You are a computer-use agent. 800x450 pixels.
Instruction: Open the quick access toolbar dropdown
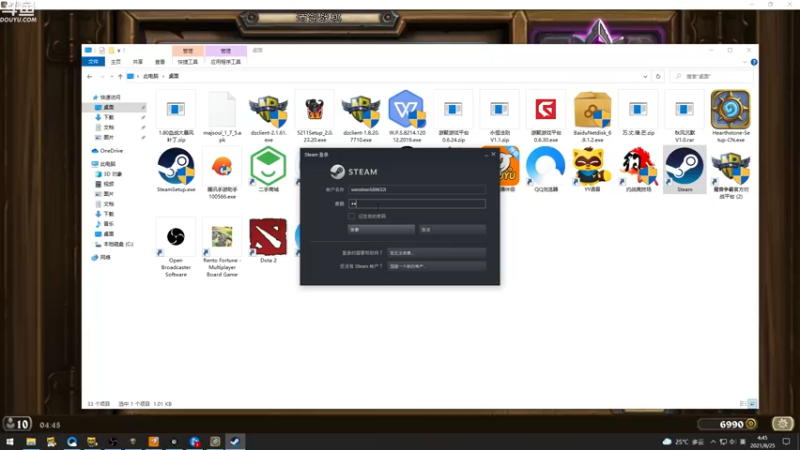119,51
